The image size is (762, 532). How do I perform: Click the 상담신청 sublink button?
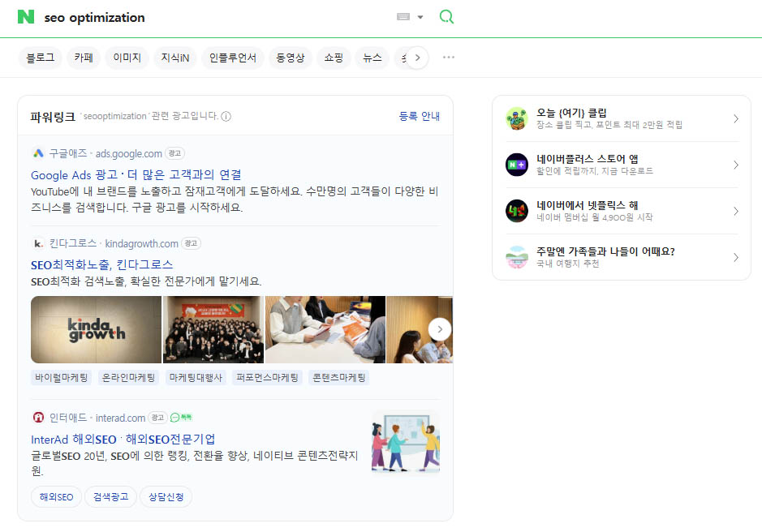point(166,497)
